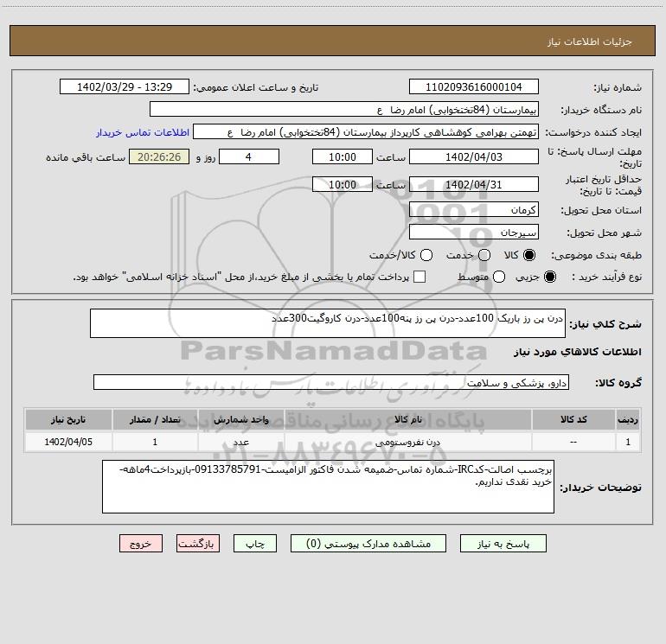666x644 pixels.
Task: Select the خدمت radio button
Action: [484, 255]
